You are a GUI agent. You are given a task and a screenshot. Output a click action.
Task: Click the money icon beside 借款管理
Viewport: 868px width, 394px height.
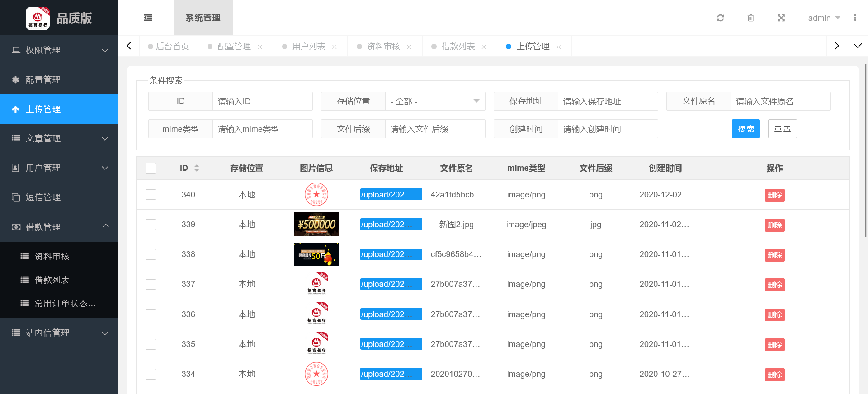16,227
